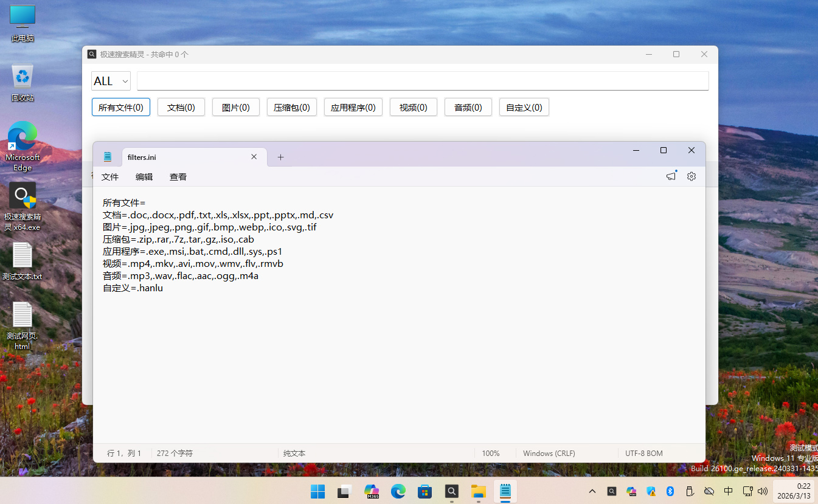818x504 pixels.
Task: Open the 查看 menu in Notepad
Action: (x=178, y=177)
